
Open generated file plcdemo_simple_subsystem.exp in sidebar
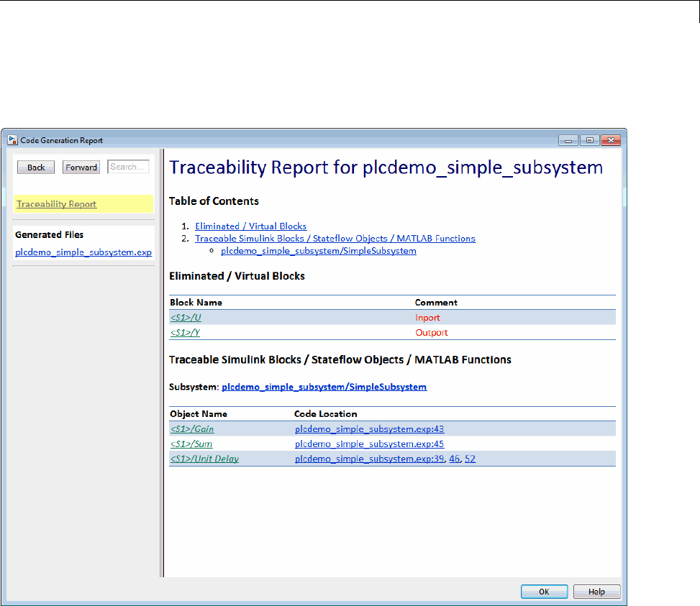(x=83, y=252)
